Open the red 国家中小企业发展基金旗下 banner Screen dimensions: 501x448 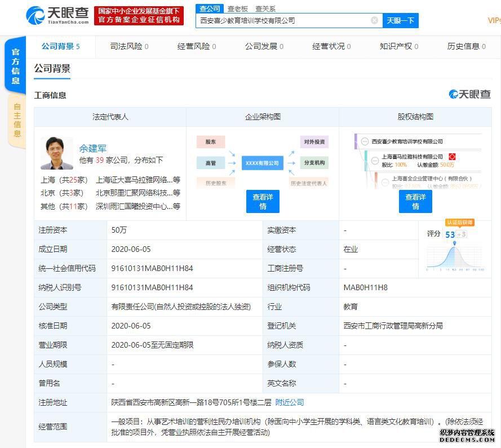(139, 15)
